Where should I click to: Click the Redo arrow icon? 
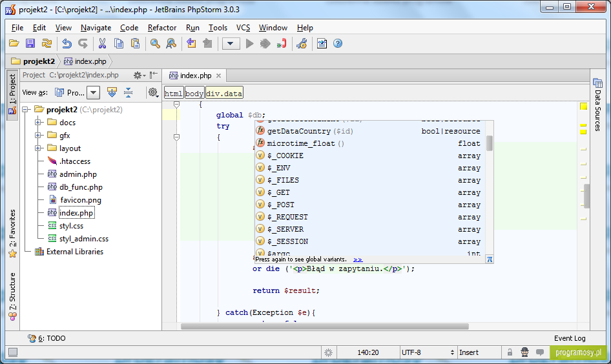pos(83,43)
